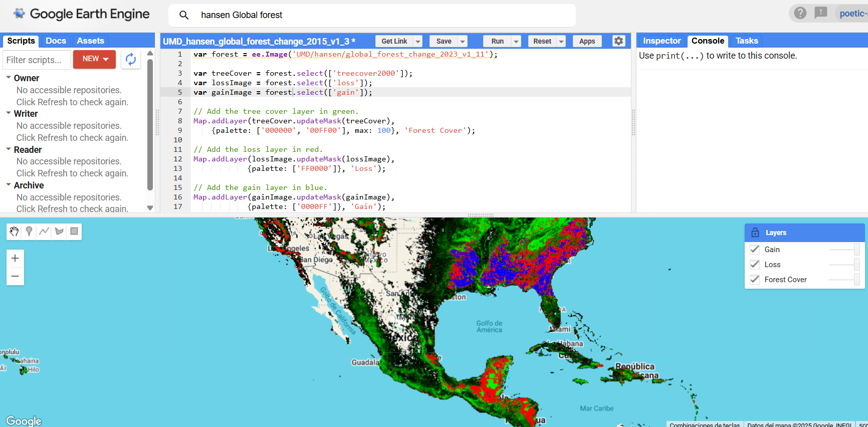Viewport: 868px width, 427px height.
Task: Open the Get Link dropdown arrow
Action: pos(418,41)
